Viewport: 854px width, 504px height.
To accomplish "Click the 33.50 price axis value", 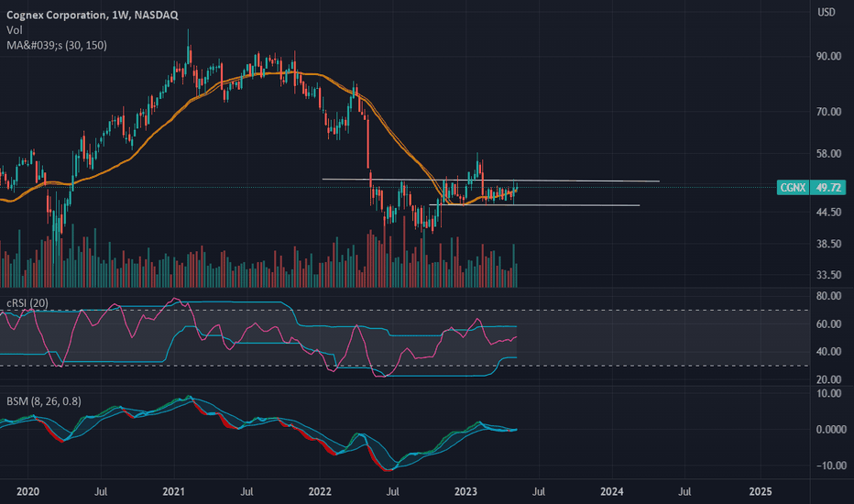I will [x=828, y=275].
